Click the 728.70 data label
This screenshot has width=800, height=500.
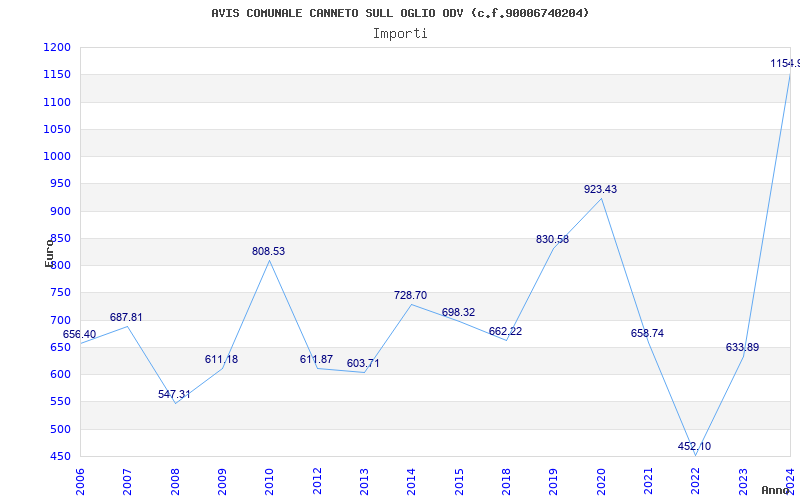pos(410,295)
